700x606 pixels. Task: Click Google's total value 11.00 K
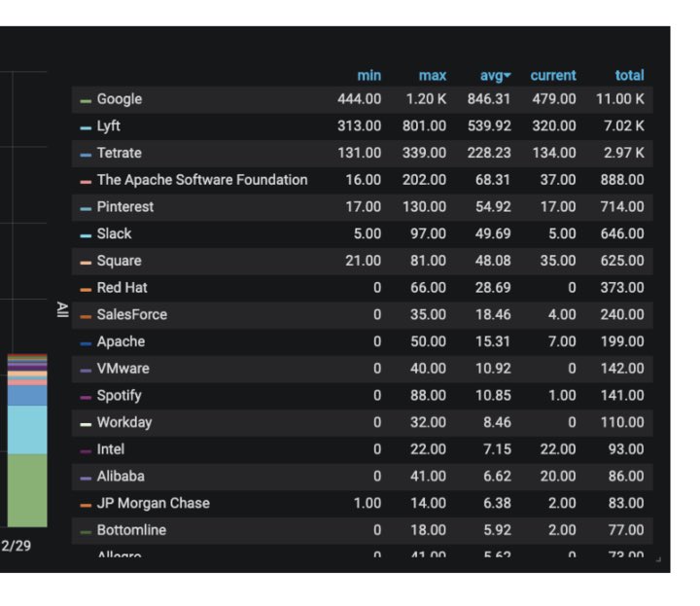click(x=619, y=99)
